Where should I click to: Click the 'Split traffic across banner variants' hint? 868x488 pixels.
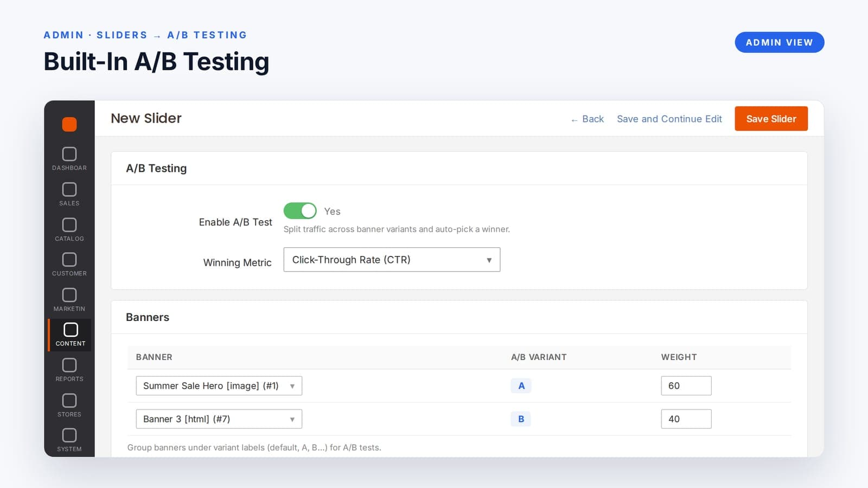(x=397, y=229)
